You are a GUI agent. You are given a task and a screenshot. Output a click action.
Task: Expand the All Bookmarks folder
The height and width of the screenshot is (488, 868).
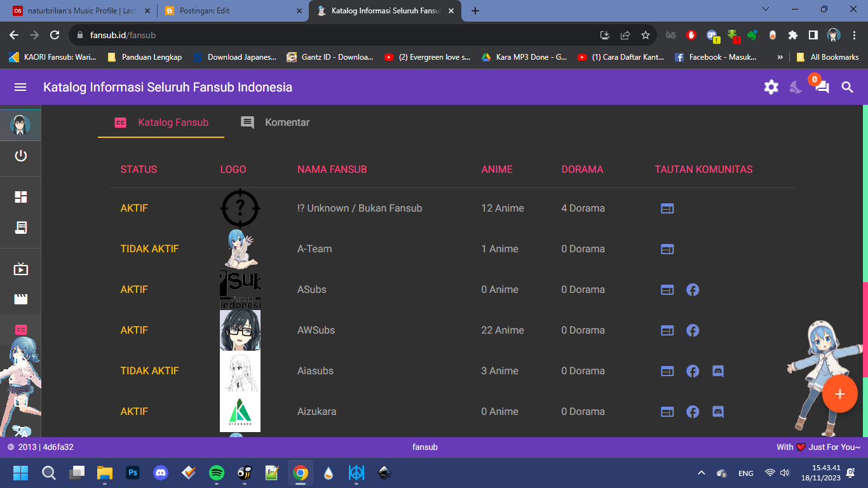coord(827,57)
